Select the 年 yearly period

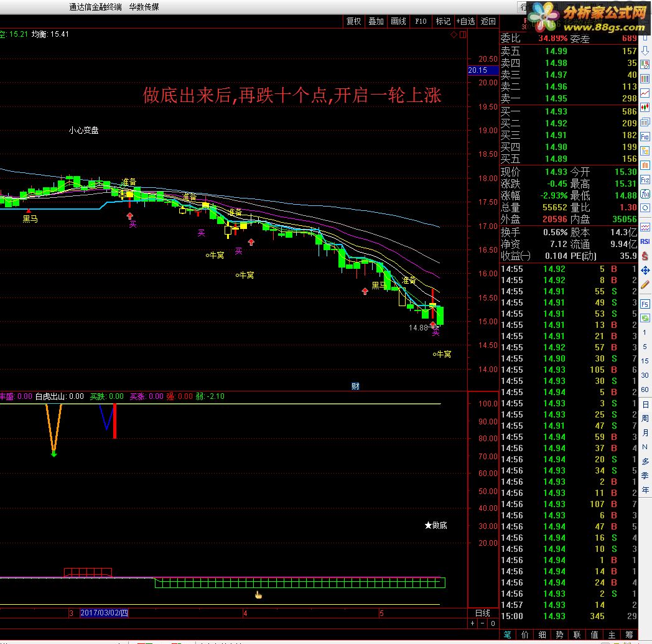pos(645,490)
